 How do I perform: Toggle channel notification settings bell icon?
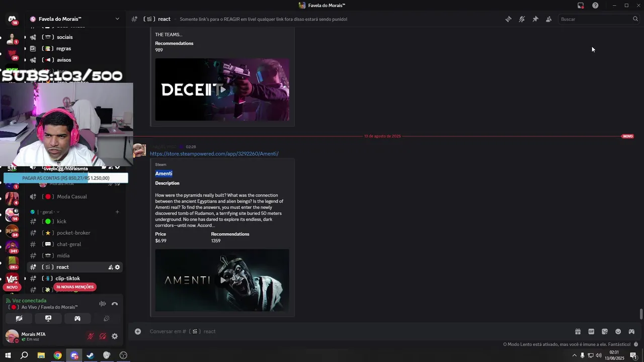pos(522,19)
